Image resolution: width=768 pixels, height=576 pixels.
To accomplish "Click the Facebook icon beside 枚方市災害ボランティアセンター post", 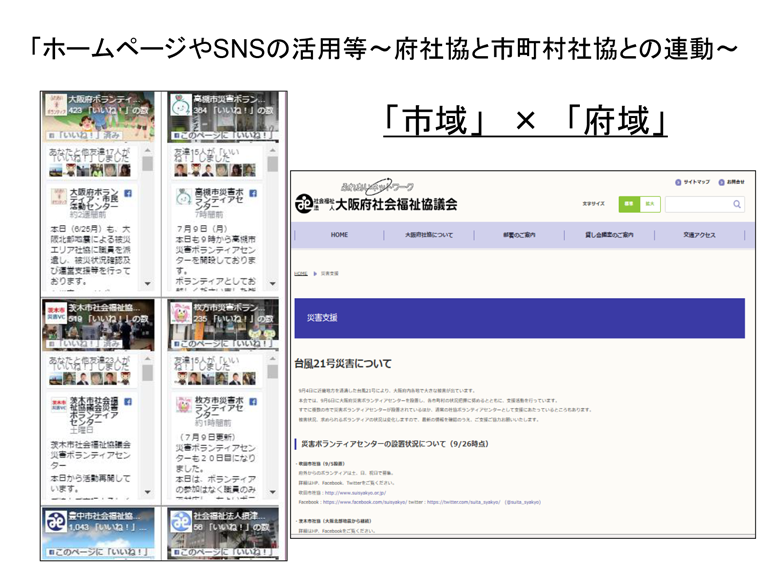I will (253, 402).
